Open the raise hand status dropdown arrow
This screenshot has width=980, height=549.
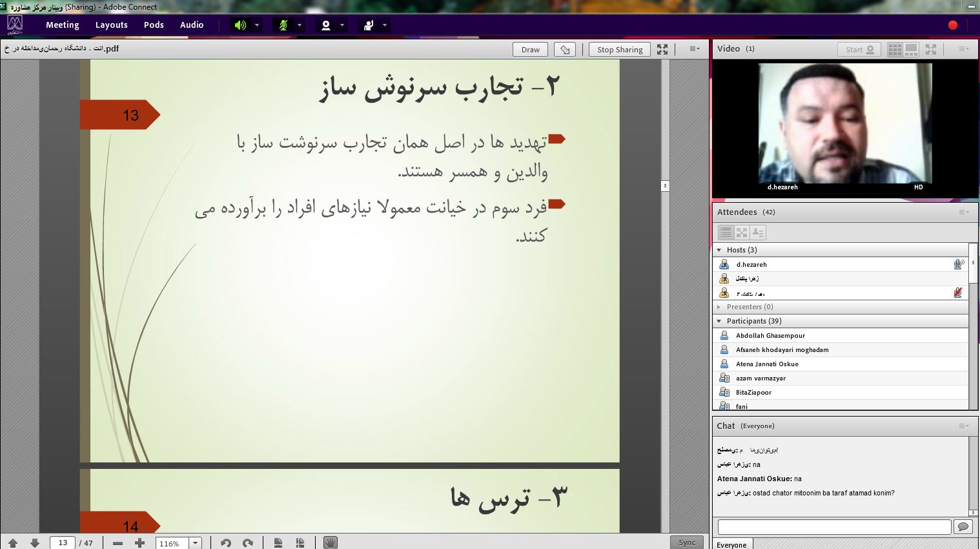tap(385, 25)
